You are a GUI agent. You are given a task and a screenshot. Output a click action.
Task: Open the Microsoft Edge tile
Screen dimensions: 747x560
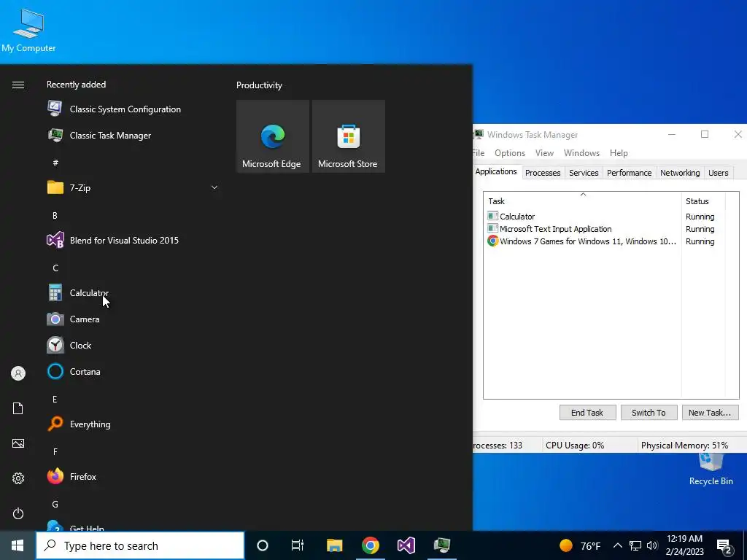(x=273, y=136)
